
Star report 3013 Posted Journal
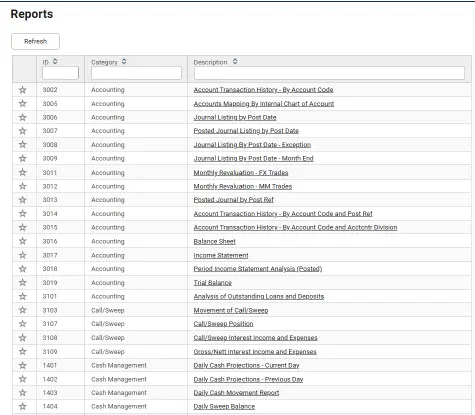[23, 200]
